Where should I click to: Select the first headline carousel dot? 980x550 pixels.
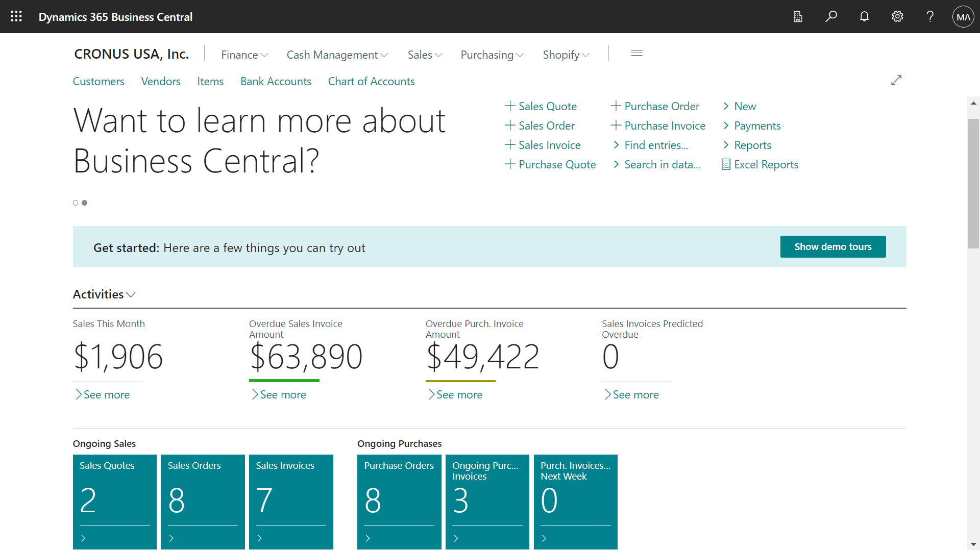click(76, 203)
